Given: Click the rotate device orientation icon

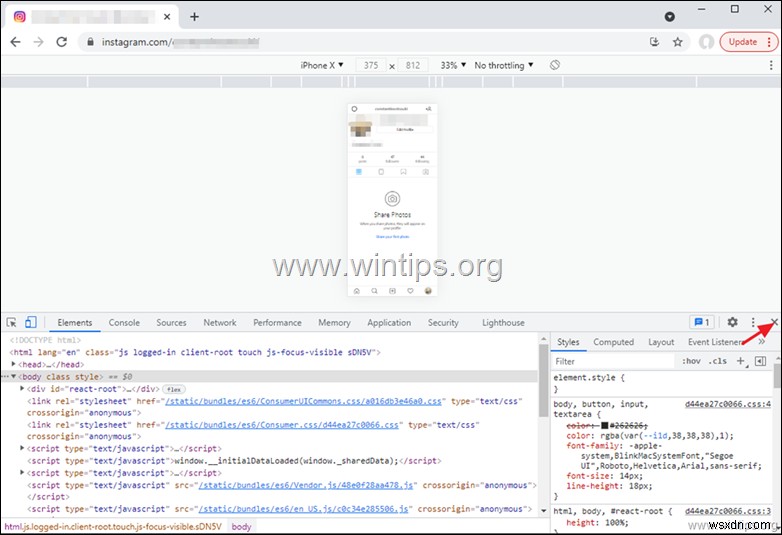Looking at the screenshot, I should (x=555, y=65).
